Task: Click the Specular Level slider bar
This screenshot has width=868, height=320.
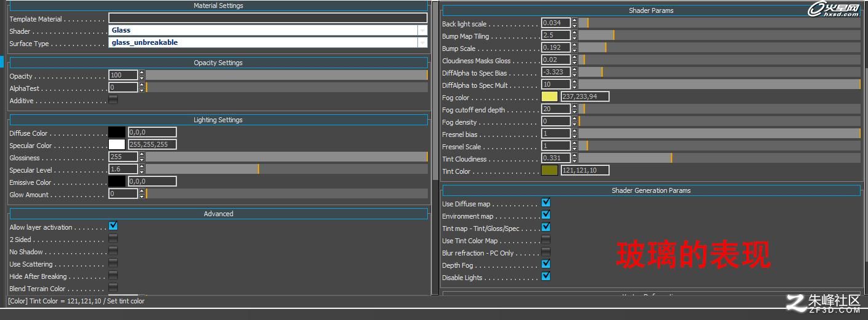Action: click(286, 169)
